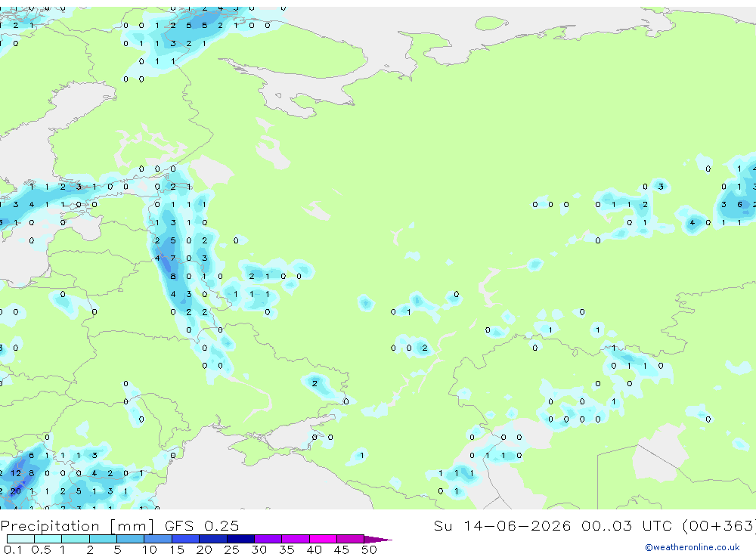Click the 5 to 10 mm legend swatch

tap(131, 539)
